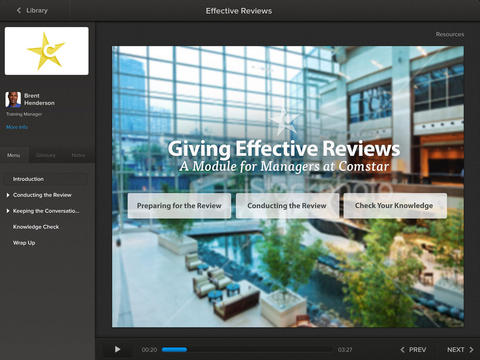Open the Preparing for the Review button
Screen dimensions: 480x360
(x=179, y=206)
